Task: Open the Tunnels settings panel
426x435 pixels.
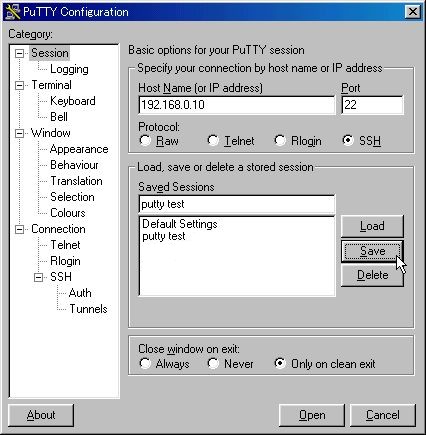Action: [x=88, y=309]
